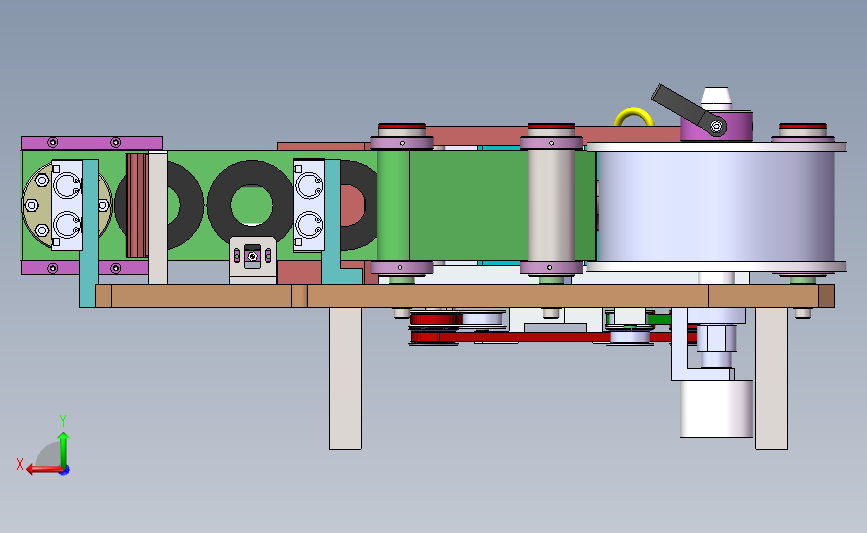The image size is (867, 533).
Task: Select the yellow ring handle on top
Action: pyautogui.click(x=634, y=116)
